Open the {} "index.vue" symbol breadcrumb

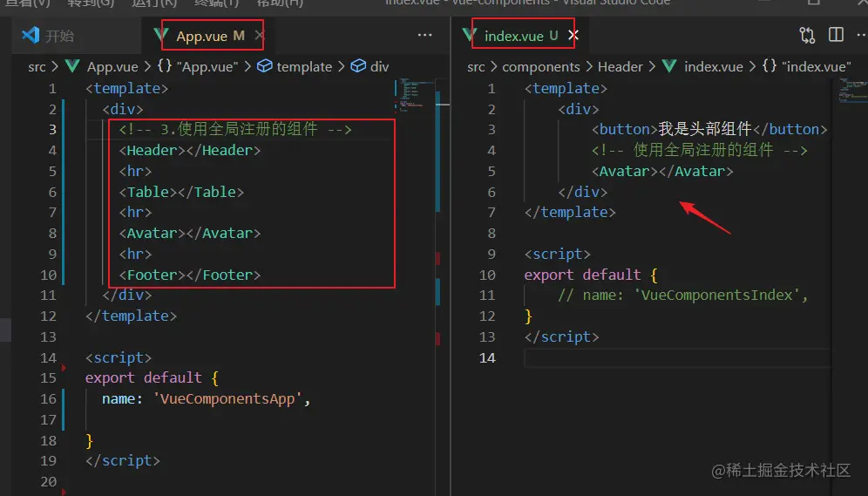tap(806, 67)
